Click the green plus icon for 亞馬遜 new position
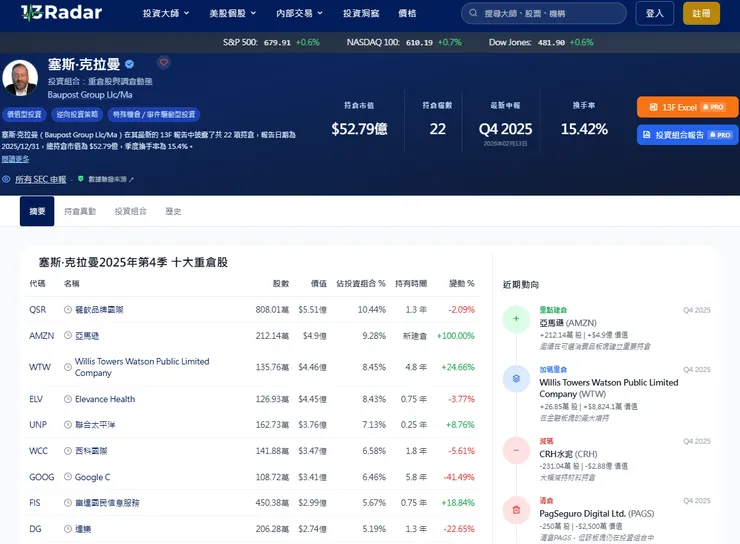 (x=516, y=319)
